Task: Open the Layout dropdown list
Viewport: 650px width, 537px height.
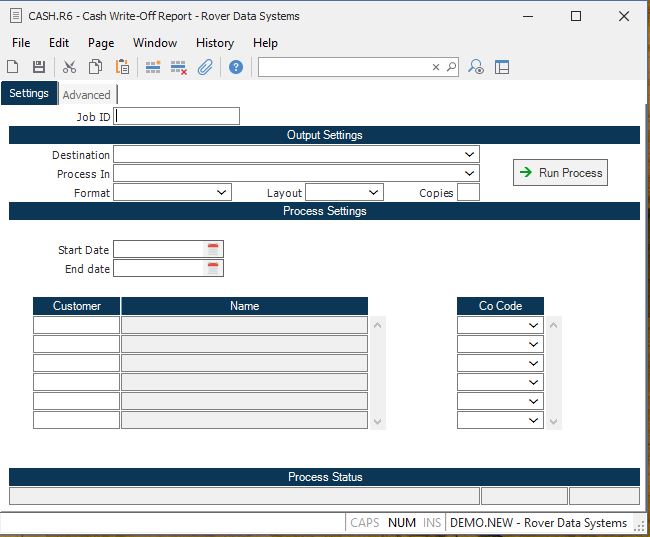Action: (x=373, y=192)
